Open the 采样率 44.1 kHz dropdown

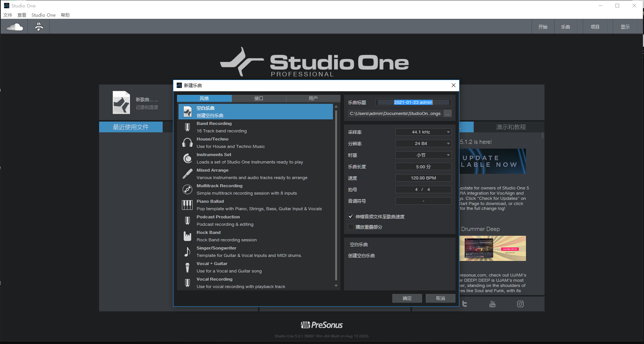tap(424, 132)
